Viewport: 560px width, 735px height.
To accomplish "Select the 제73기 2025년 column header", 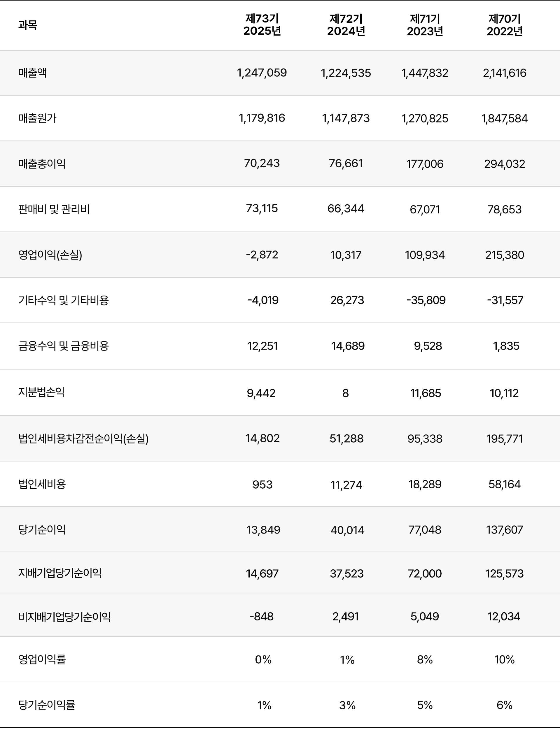I will (262, 25).
